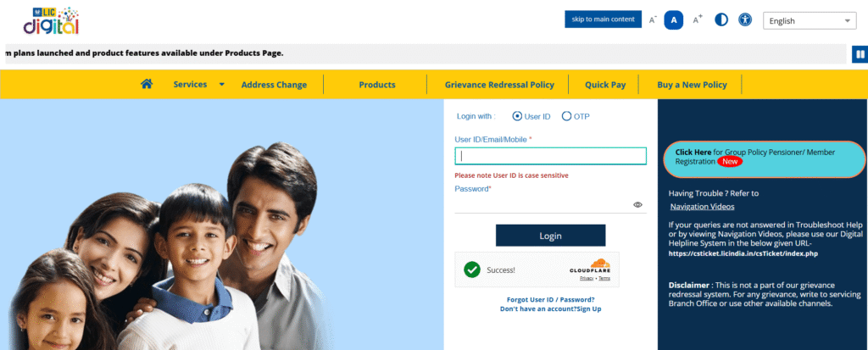
Task: Pause the scrolling news ticker
Action: tap(860, 54)
